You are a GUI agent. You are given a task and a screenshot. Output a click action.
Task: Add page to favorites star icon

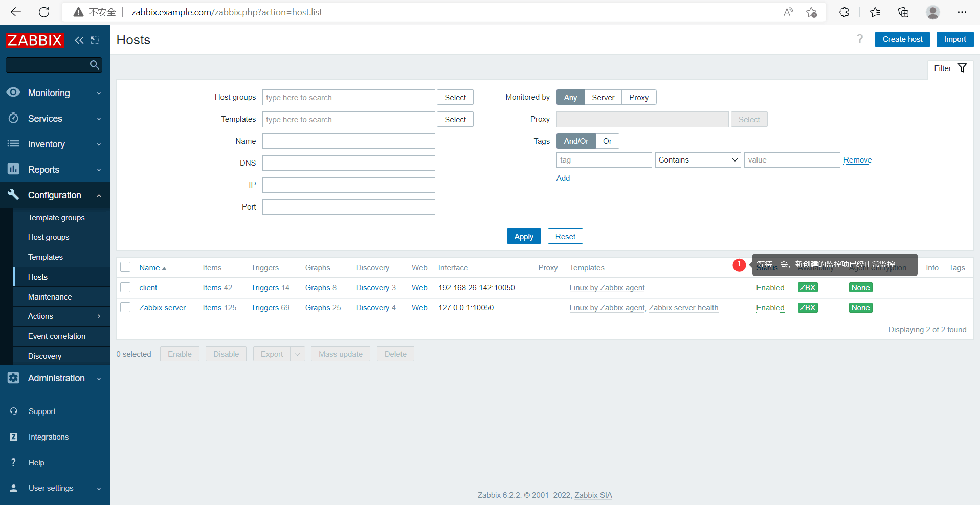point(811,12)
